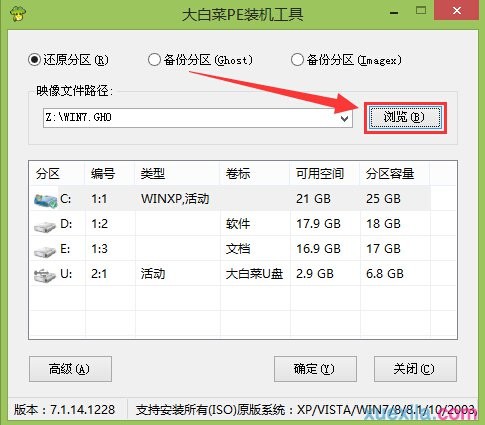
Task: Click the 确定(Y) confirm button
Action: click(315, 369)
